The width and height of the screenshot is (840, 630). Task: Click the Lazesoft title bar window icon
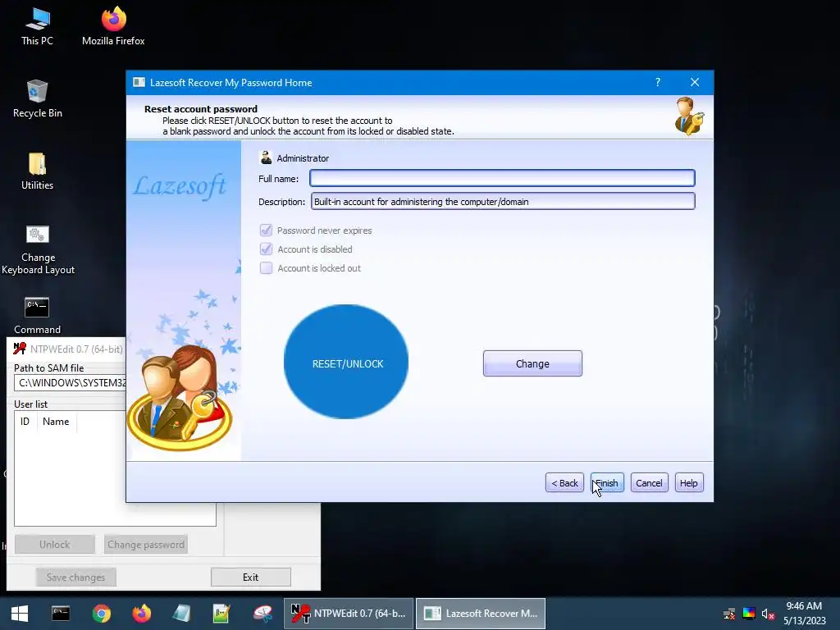[139, 83]
